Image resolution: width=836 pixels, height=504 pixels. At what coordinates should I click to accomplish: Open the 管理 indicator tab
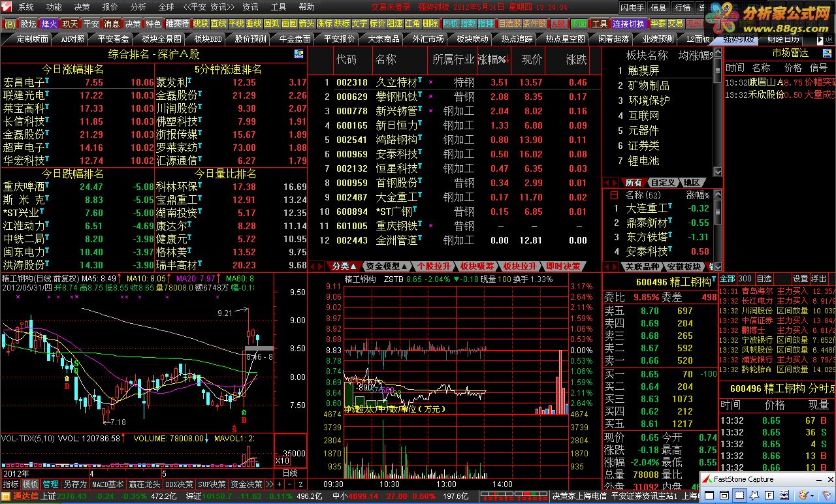(50, 484)
